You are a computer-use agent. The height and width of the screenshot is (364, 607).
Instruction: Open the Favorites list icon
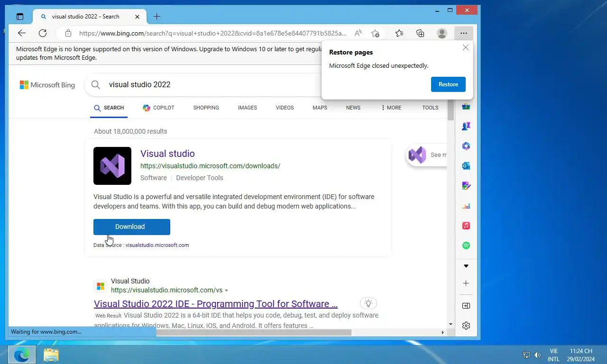(x=399, y=33)
